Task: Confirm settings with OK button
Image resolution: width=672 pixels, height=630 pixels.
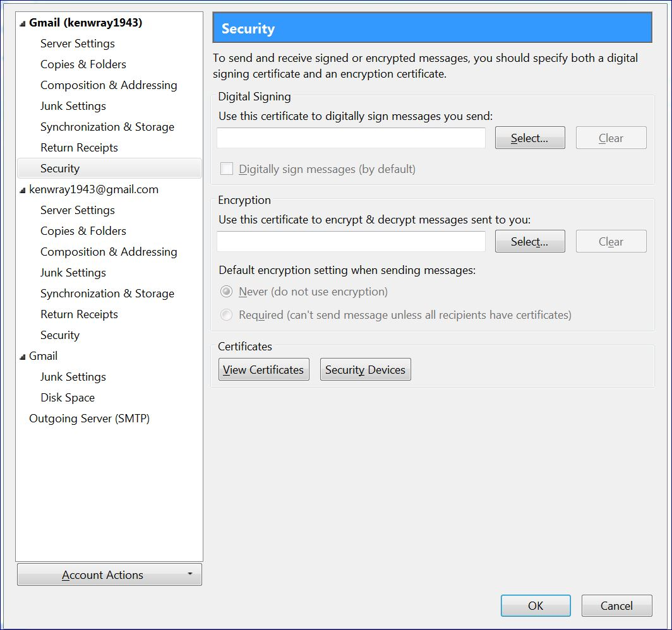Action: coord(535,606)
